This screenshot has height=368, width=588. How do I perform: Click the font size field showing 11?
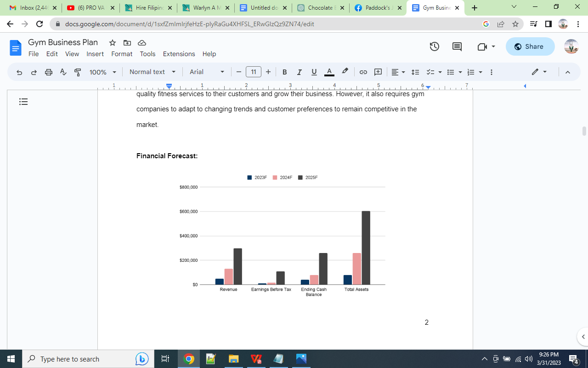point(254,72)
